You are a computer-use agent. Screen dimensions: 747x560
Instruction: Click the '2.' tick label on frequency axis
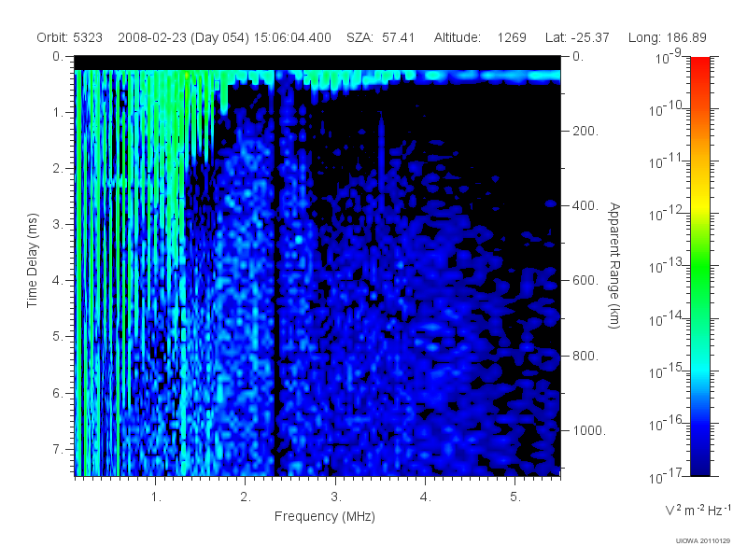(x=246, y=497)
